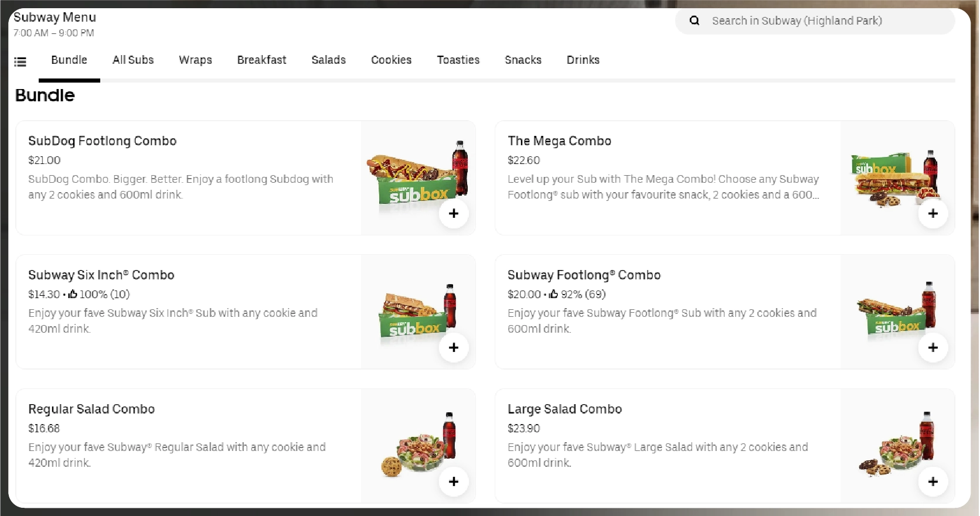This screenshot has width=980, height=516.
Task: Open the SubDog Footlong Combo title
Action: pyautogui.click(x=103, y=141)
